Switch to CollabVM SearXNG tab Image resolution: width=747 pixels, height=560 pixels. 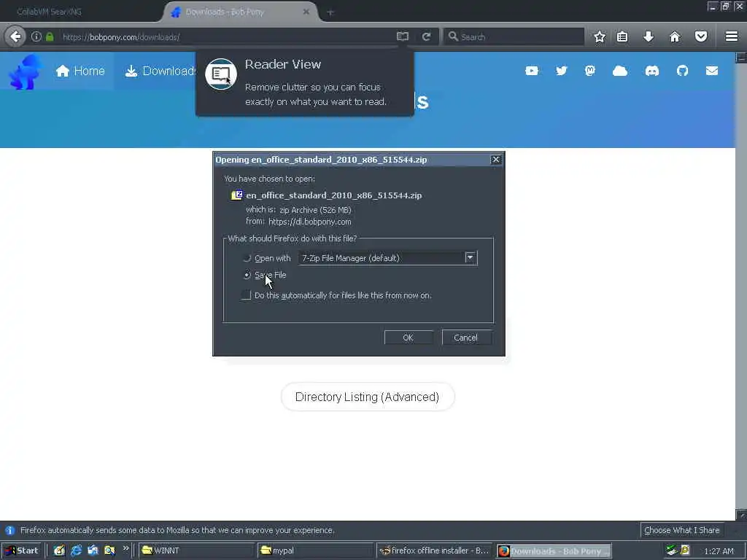pos(49,12)
